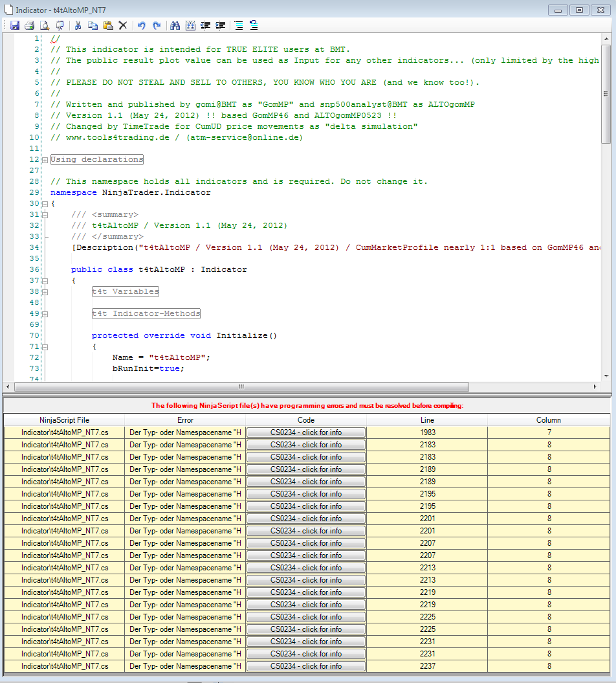616x683 pixels.
Task: Collapse the class body at line 37
Action: pos(45,281)
